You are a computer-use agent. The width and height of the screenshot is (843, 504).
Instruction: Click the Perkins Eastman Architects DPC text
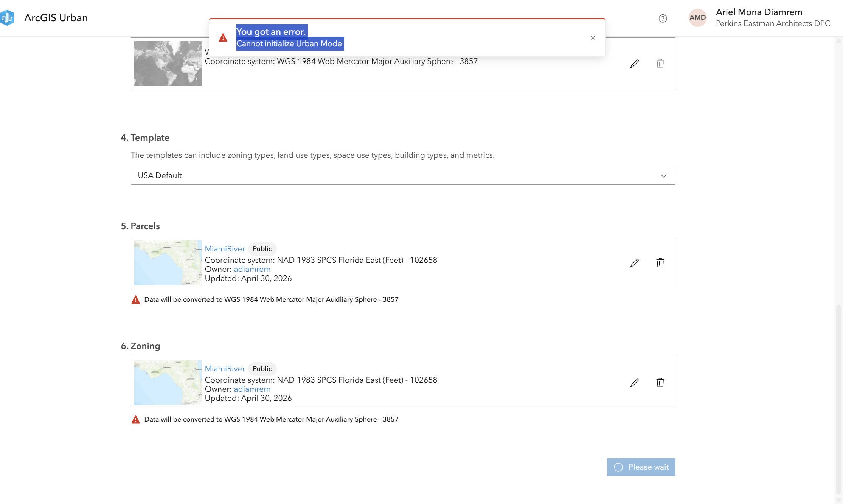coord(773,23)
